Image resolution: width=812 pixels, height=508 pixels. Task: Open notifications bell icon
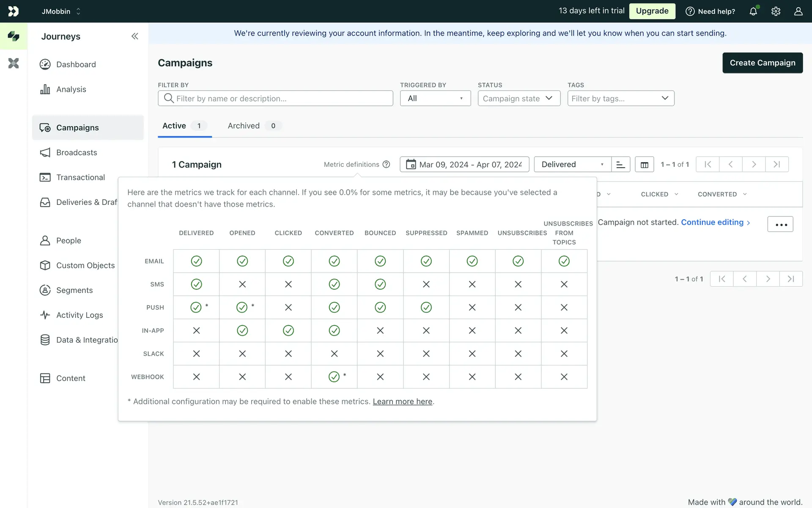tap(753, 11)
